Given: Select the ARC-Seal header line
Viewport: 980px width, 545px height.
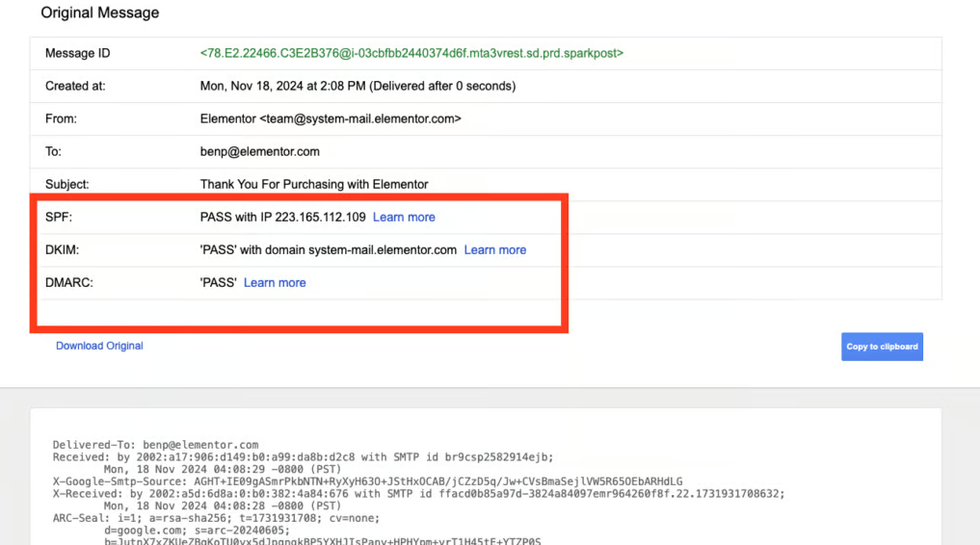Looking at the screenshot, I should (x=216, y=518).
